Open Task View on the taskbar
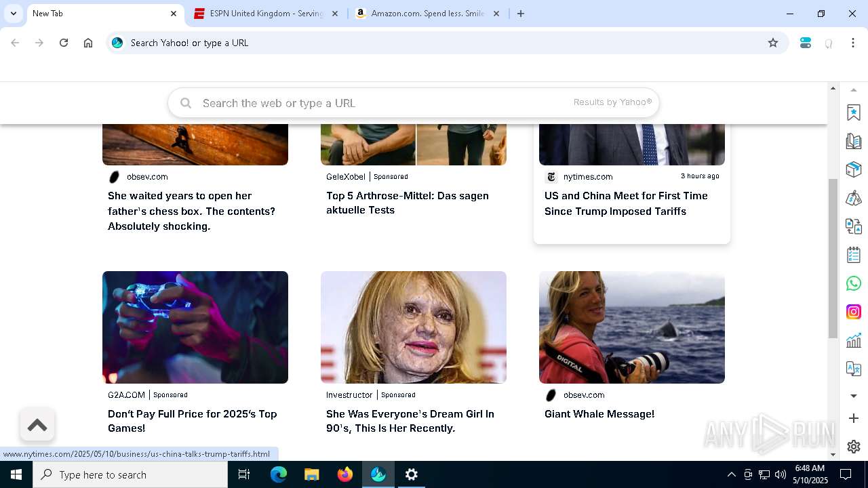Image resolution: width=868 pixels, height=488 pixels. click(244, 474)
